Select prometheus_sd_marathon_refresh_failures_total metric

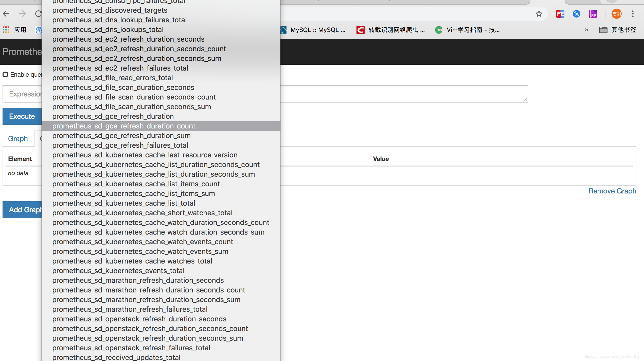pyautogui.click(x=130, y=309)
